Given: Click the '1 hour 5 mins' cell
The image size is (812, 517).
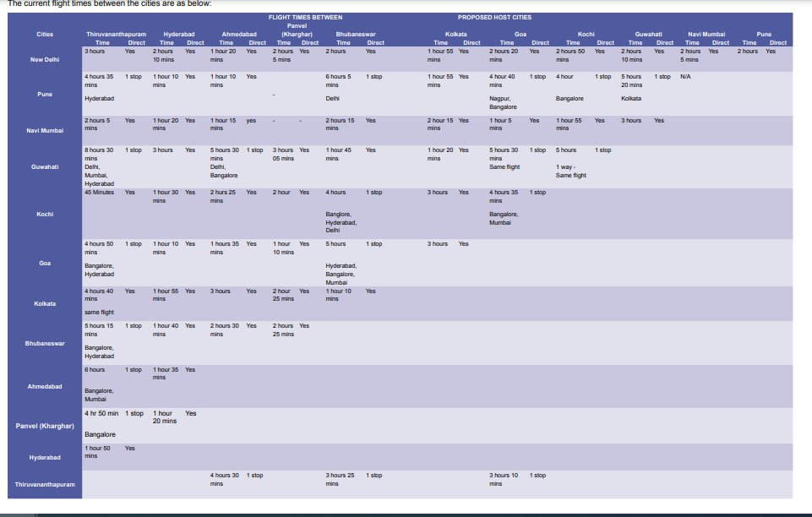Looking at the screenshot, I should (x=500, y=124).
